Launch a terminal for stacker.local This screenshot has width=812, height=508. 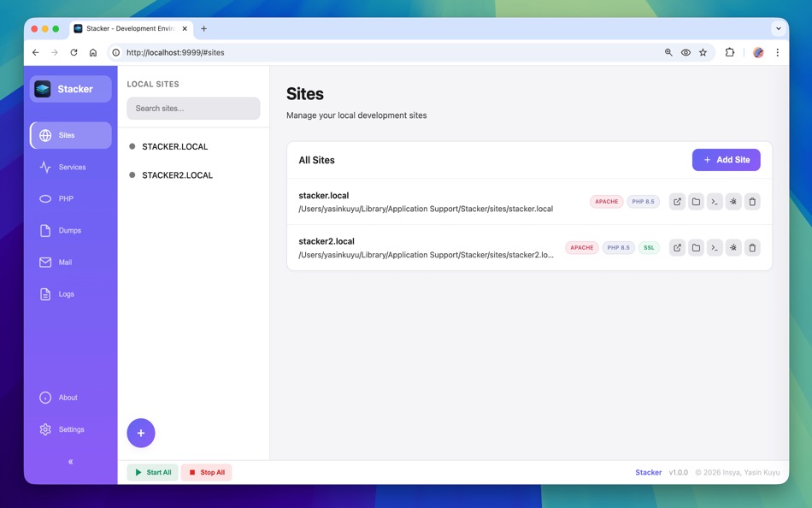click(x=715, y=201)
